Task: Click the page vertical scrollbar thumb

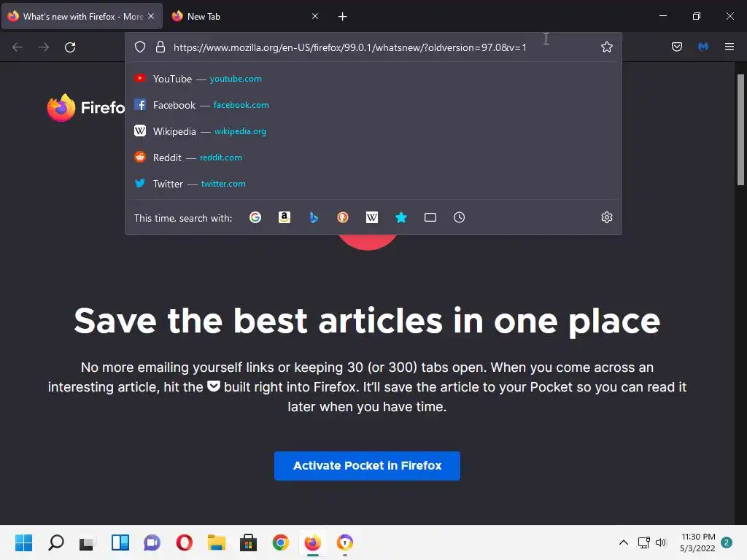Action: [741, 130]
